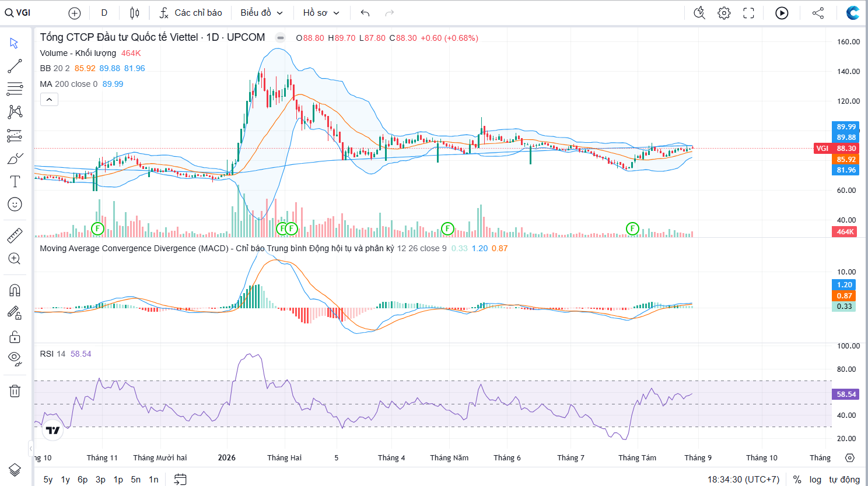The image size is (868, 486).
Task: Choose the text annotation tool
Action: [15, 181]
